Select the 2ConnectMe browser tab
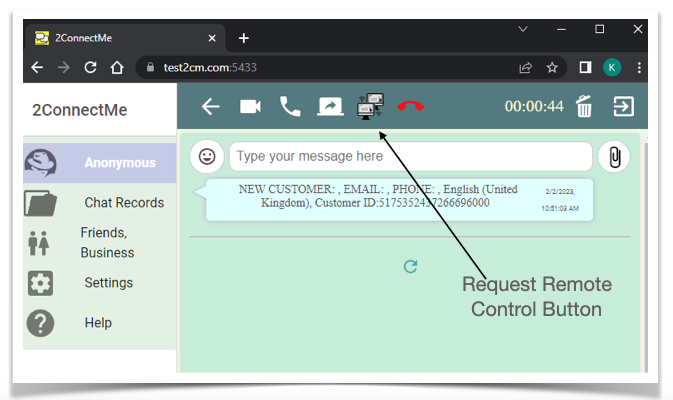This screenshot has width=673, height=400. 124,38
